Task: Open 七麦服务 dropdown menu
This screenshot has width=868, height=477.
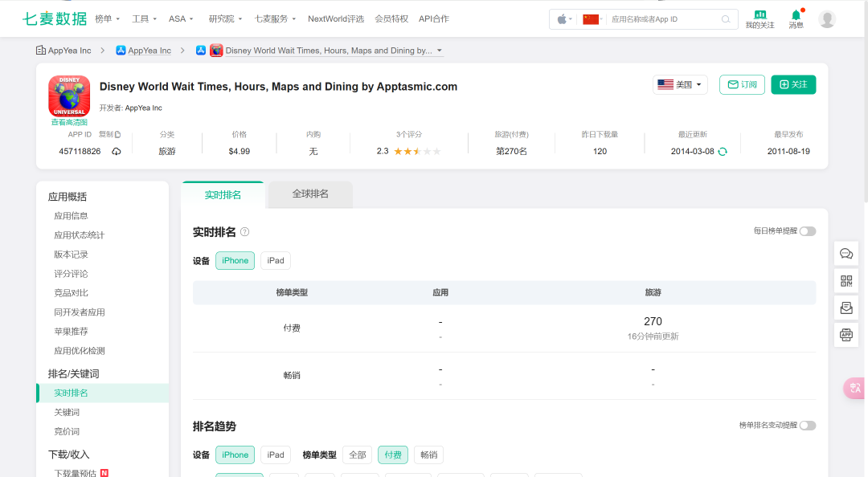Action: pos(275,18)
